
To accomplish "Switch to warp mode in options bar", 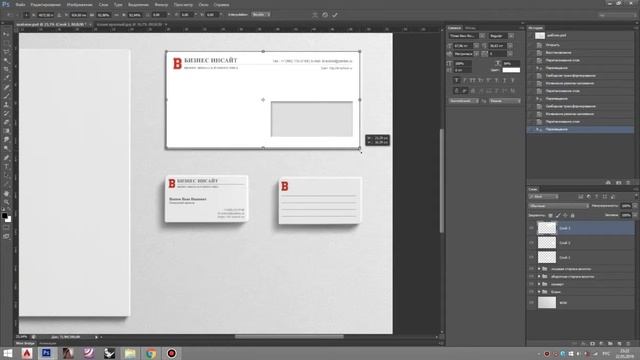I will 315,15.
